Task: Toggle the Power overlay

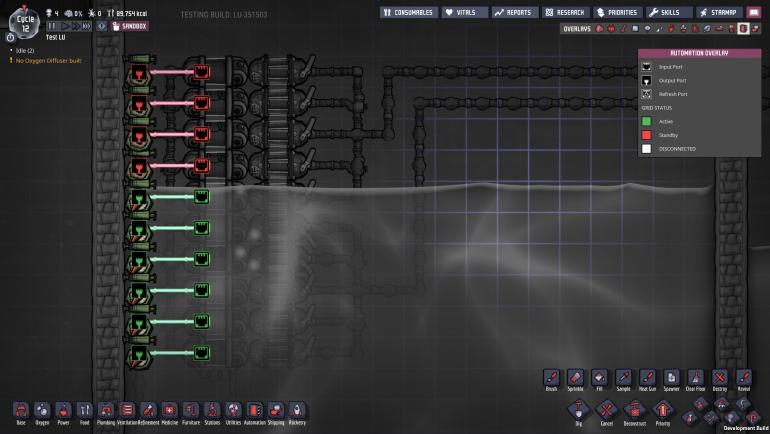Action: click(x=611, y=28)
